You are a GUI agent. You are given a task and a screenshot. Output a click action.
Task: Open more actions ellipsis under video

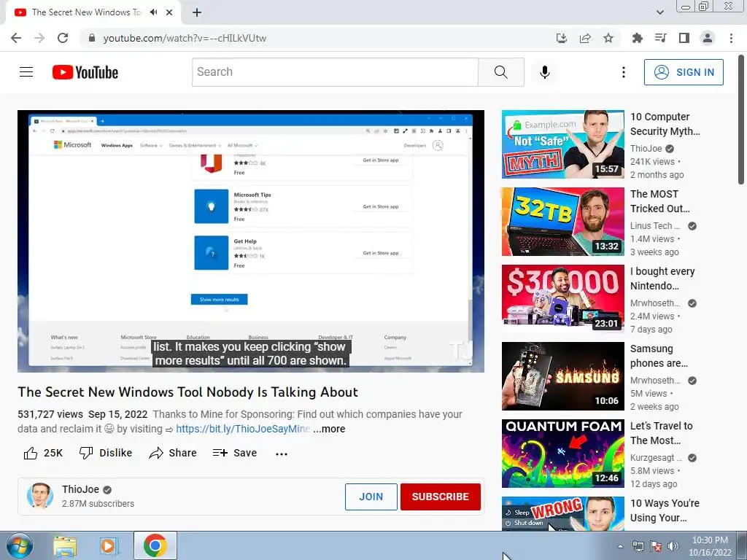(282, 454)
